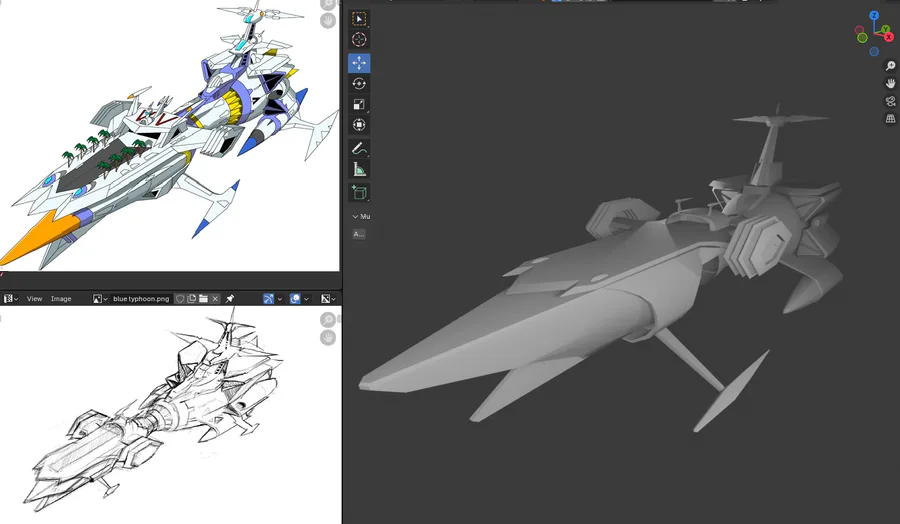The image size is (900, 524).
Task: Toggle overlays in image editor header
Action: 295,298
